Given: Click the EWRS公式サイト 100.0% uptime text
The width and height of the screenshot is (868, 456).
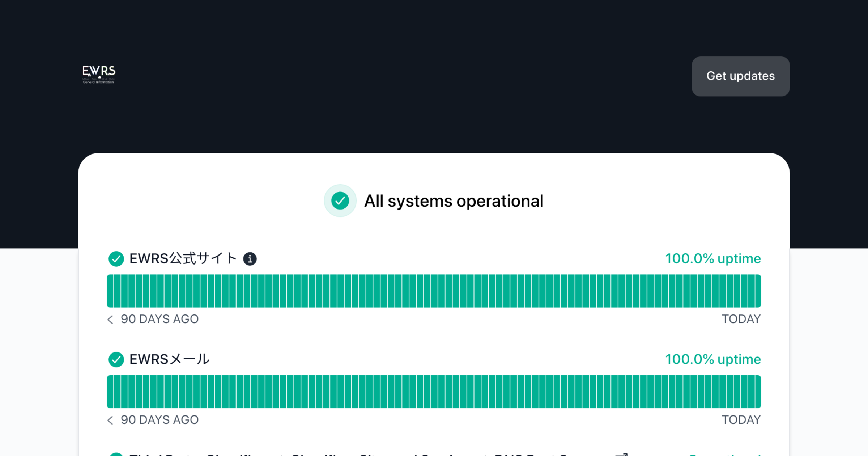Looking at the screenshot, I should click(713, 259).
